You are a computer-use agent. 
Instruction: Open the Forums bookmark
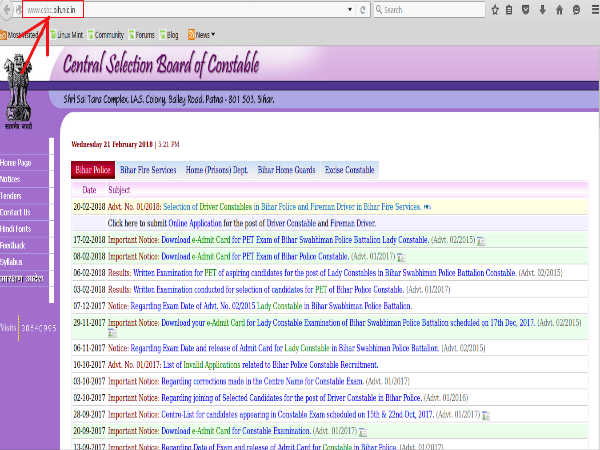[x=142, y=35]
